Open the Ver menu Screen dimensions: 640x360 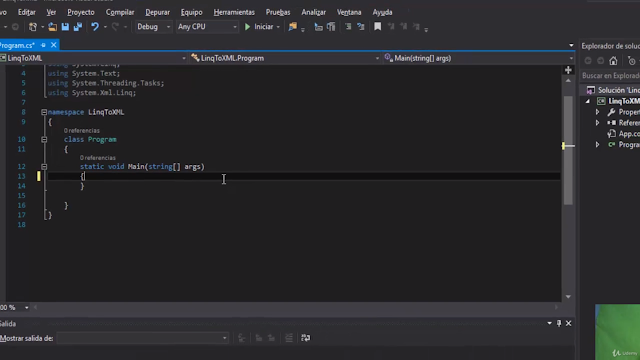(x=51, y=12)
